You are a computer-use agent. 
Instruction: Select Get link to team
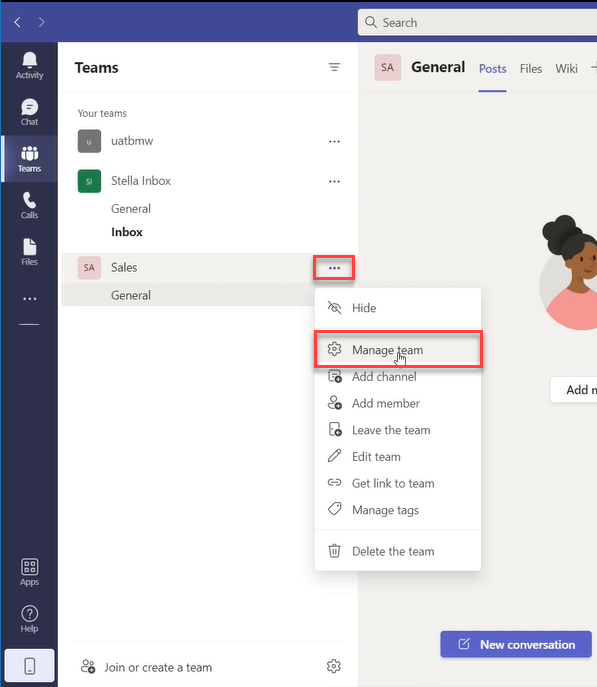(x=398, y=483)
